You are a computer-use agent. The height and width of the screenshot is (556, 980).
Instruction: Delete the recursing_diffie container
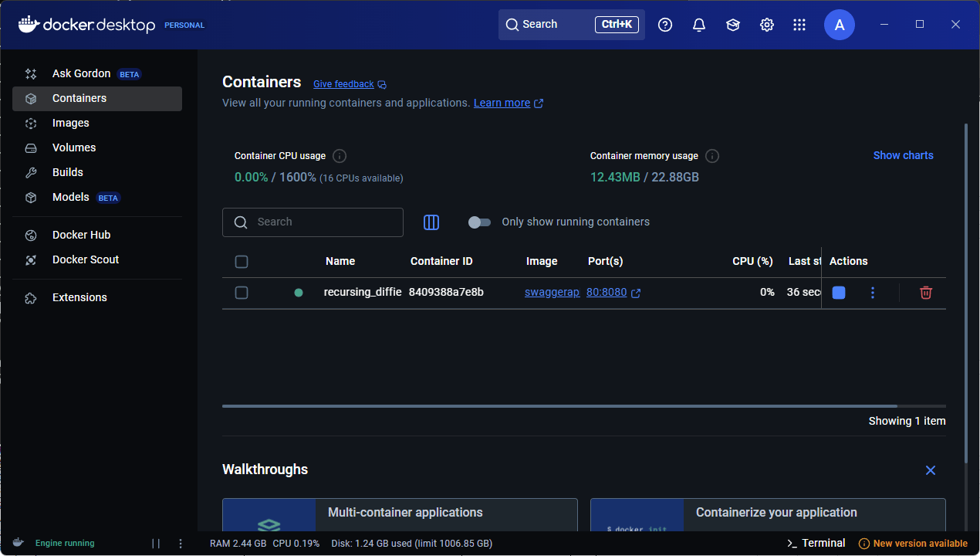(x=926, y=293)
